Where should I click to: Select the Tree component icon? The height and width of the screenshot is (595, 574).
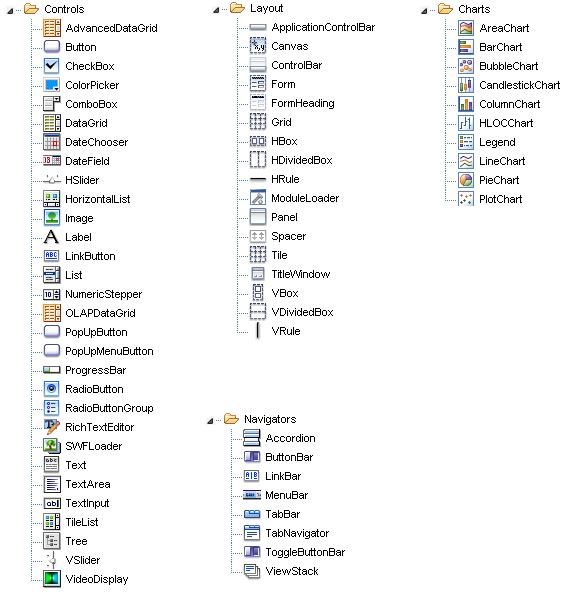52,541
